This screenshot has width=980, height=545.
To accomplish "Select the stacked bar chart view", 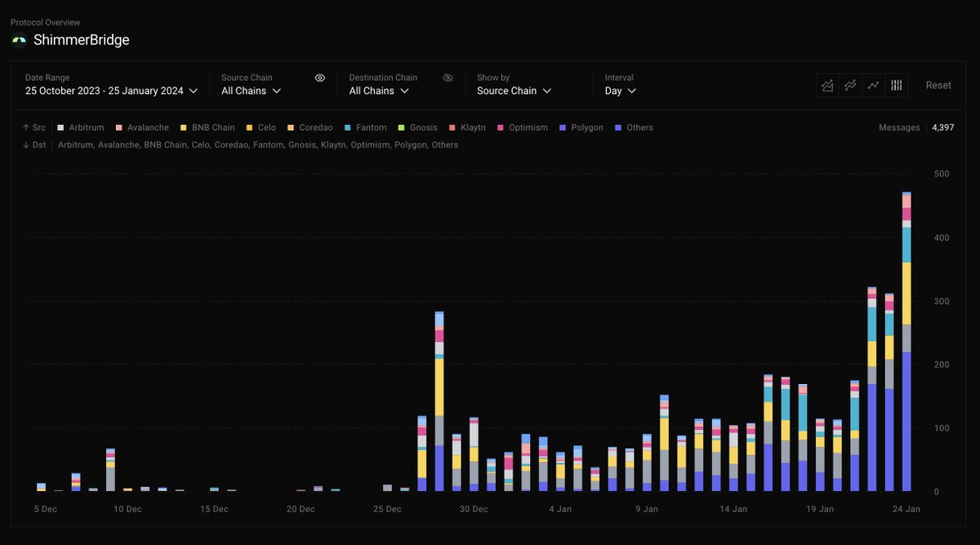I will pos(897,85).
